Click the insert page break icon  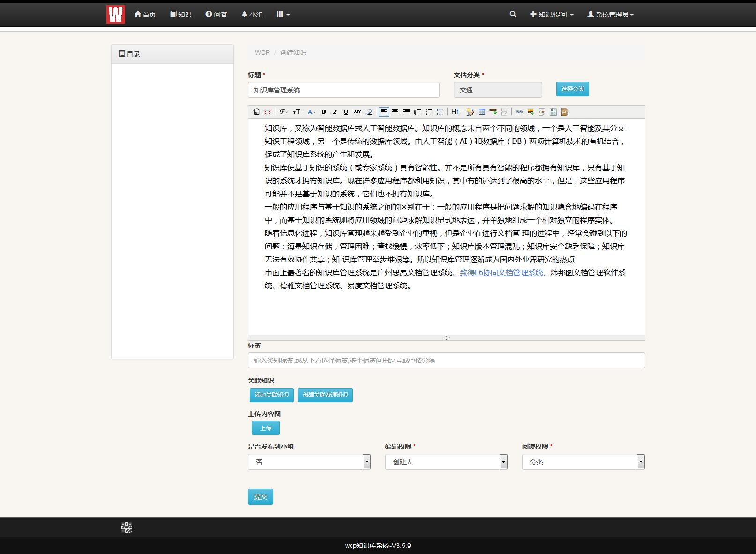pos(504,112)
